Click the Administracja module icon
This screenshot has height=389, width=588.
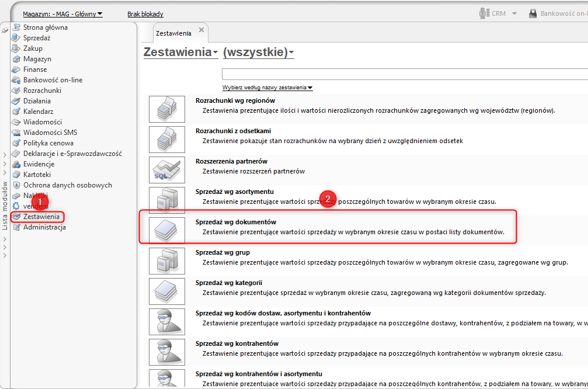(x=16, y=227)
